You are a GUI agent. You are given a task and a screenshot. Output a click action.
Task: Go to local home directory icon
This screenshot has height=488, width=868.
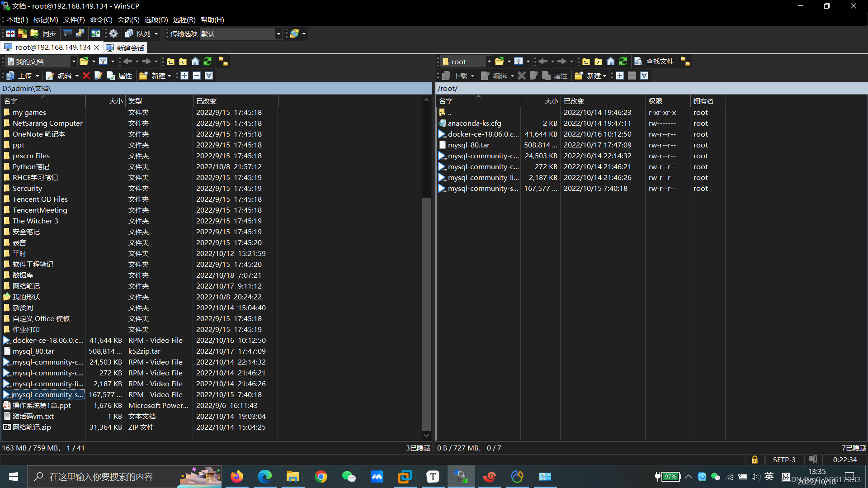click(x=195, y=62)
